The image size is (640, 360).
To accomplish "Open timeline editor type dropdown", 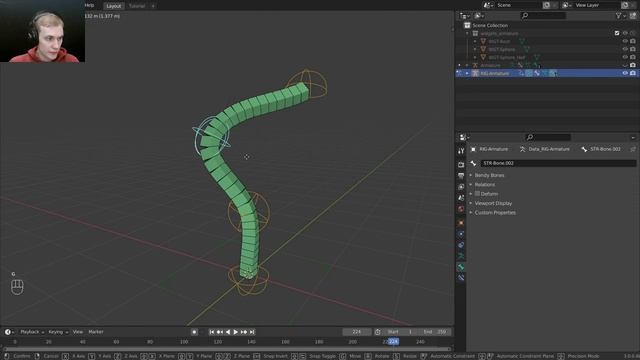I will tap(9, 332).
